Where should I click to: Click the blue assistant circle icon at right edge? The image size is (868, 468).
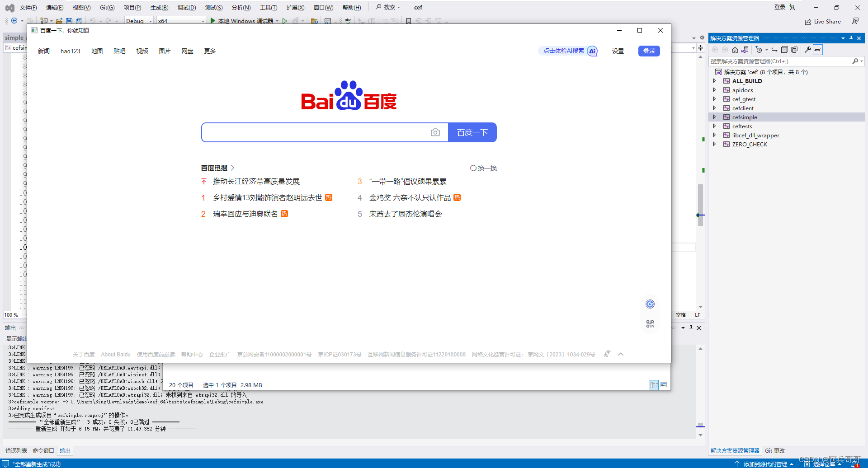(650, 304)
